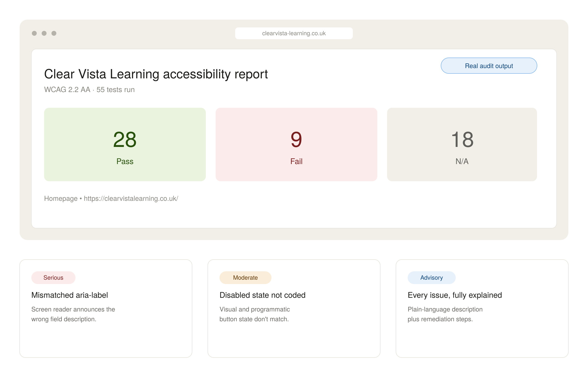Click 'Plain-language description plus remediation steps' text
The height and width of the screenshot is (382, 588).
pos(445,314)
